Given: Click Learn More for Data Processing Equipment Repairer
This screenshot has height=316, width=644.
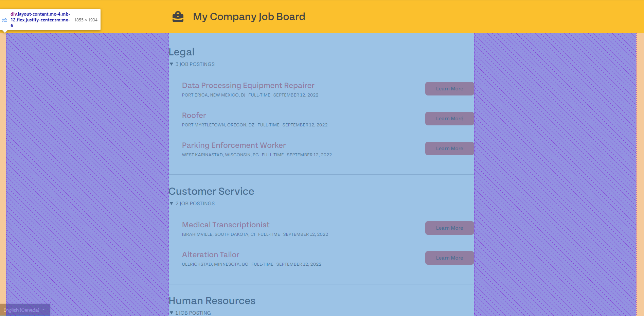Looking at the screenshot, I should (x=449, y=89).
